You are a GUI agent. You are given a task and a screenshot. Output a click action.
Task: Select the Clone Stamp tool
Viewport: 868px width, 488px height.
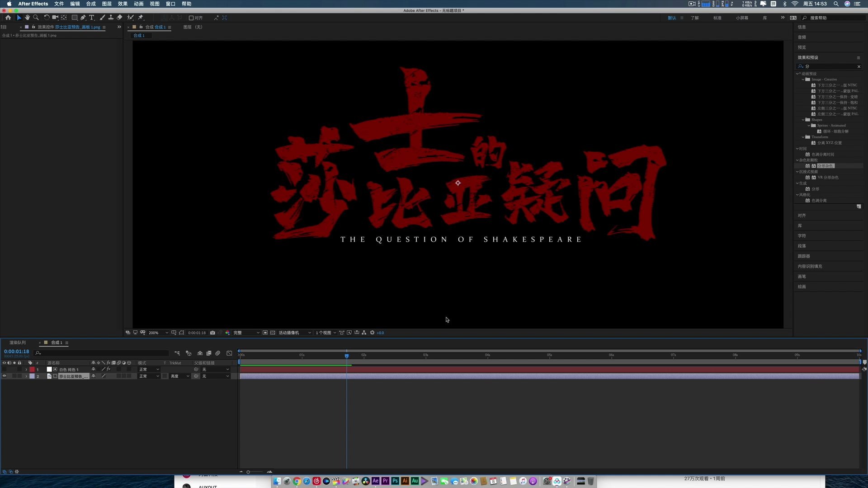tap(111, 18)
